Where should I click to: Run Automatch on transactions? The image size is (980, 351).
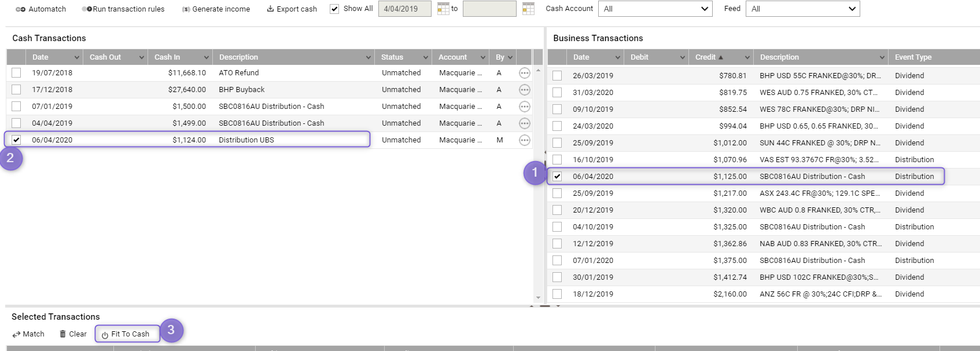pos(40,9)
